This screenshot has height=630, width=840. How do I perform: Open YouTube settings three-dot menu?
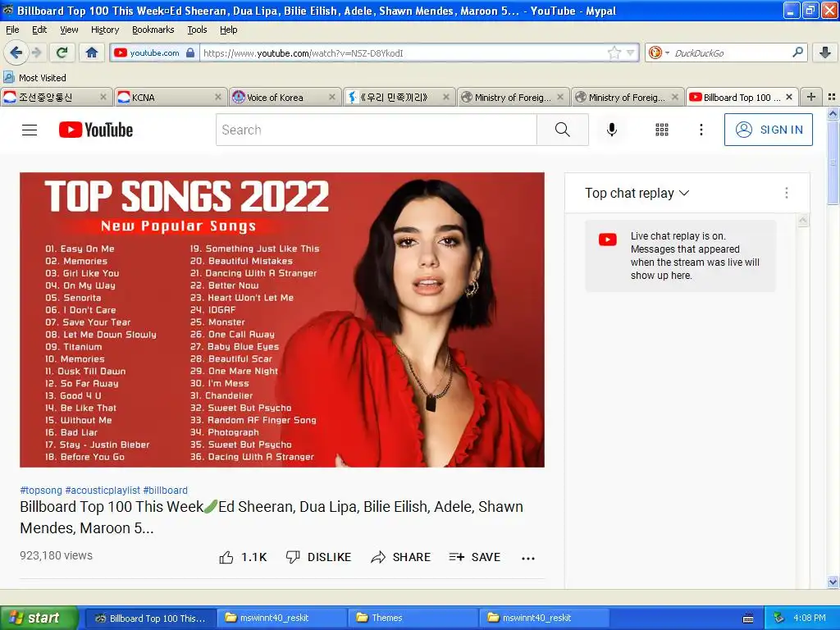pos(701,130)
